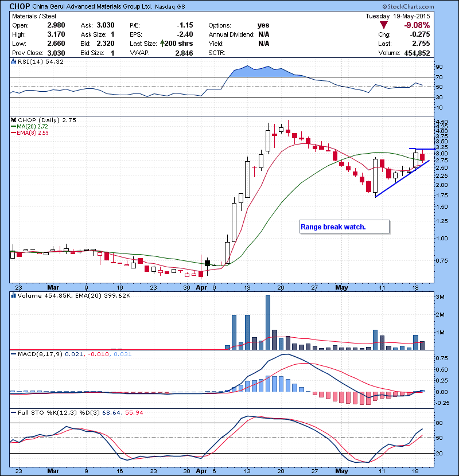Click the tallest volume bar near 3M
This screenshot has height=476, width=459.
pos(267,323)
